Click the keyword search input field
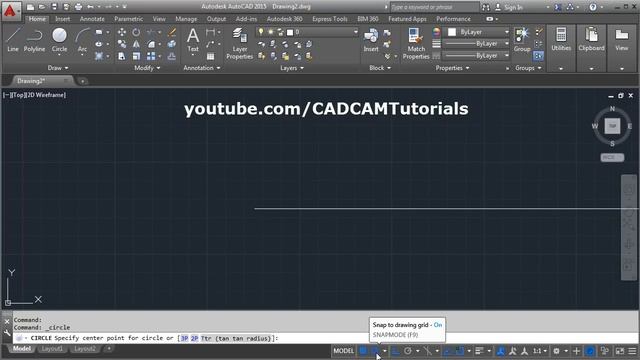 [x=434, y=7]
